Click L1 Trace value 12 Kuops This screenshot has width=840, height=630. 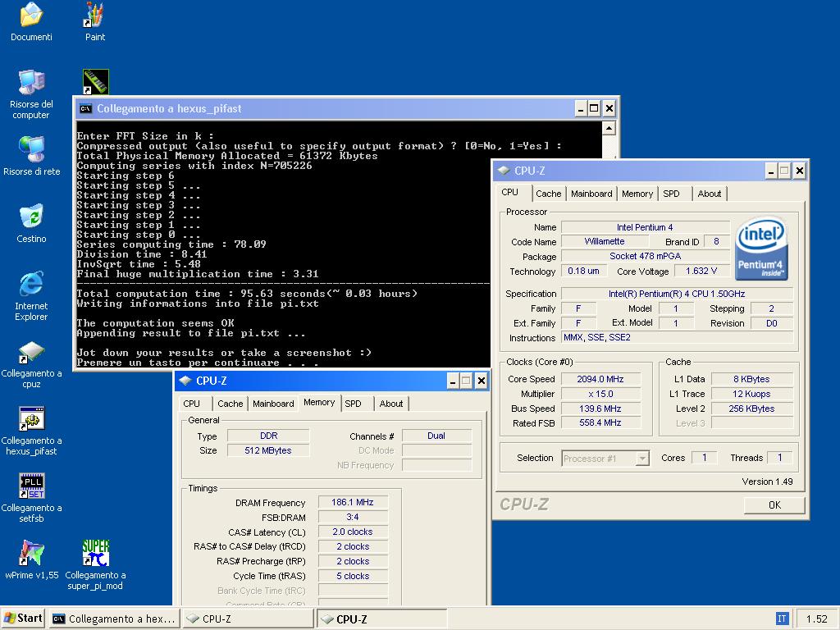pos(751,394)
